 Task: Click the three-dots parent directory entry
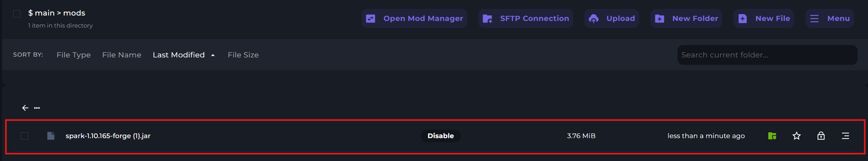coord(37,108)
